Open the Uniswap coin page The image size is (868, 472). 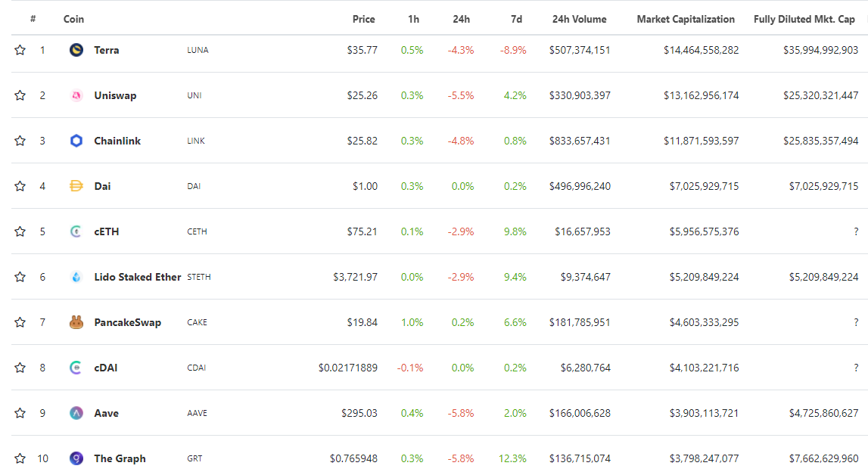click(x=115, y=95)
